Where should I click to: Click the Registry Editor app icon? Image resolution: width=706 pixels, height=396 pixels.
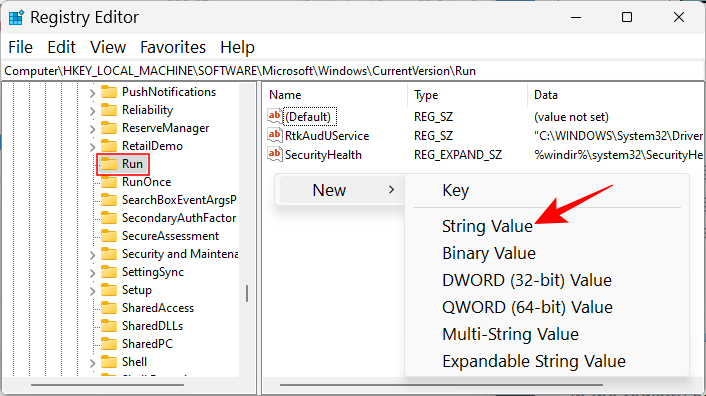click(16, 18)
